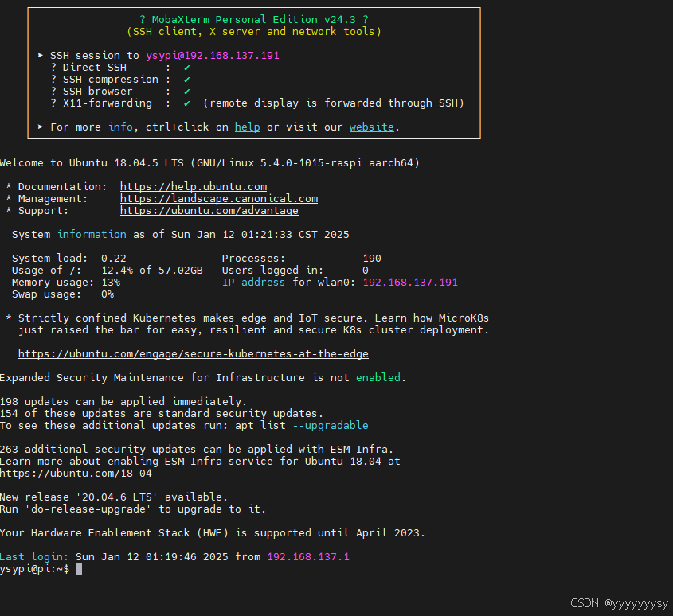Click the '198 updates can be applied immediately' line
The width and height of the screenshot is (673, 616).
123,402
